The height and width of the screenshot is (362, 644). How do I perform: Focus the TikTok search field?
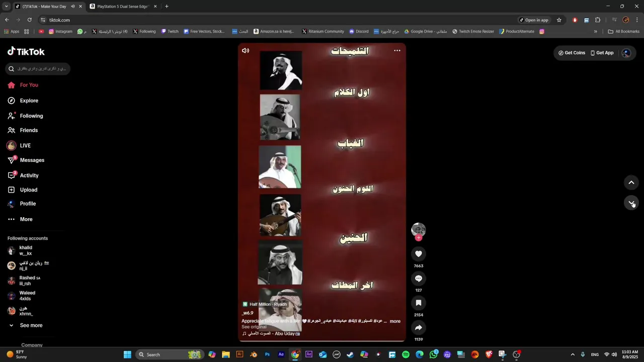(x=38, y=68)
